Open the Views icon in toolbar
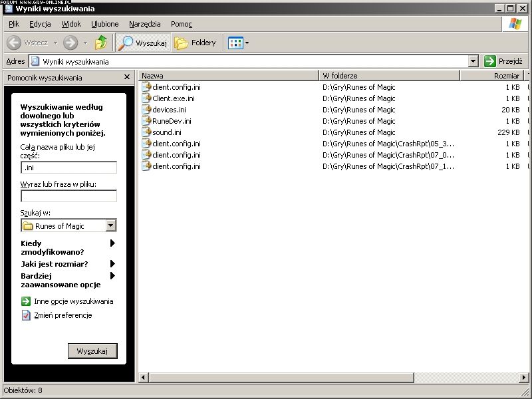 coord(235,43)
